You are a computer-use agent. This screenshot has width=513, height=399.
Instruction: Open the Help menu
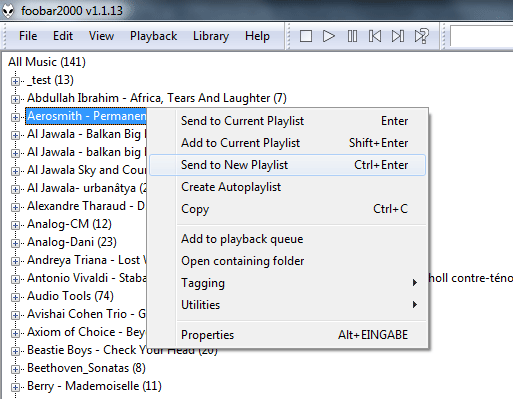[257, 36]
